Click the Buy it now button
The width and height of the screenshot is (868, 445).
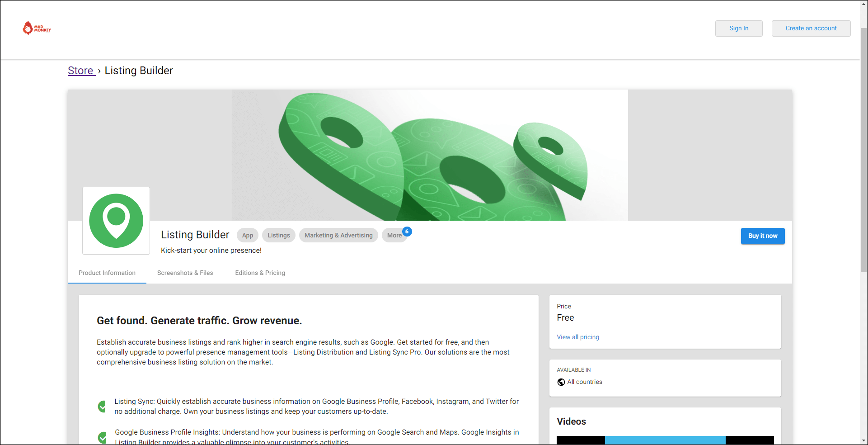pyautogui.click(x=763, y=236)
